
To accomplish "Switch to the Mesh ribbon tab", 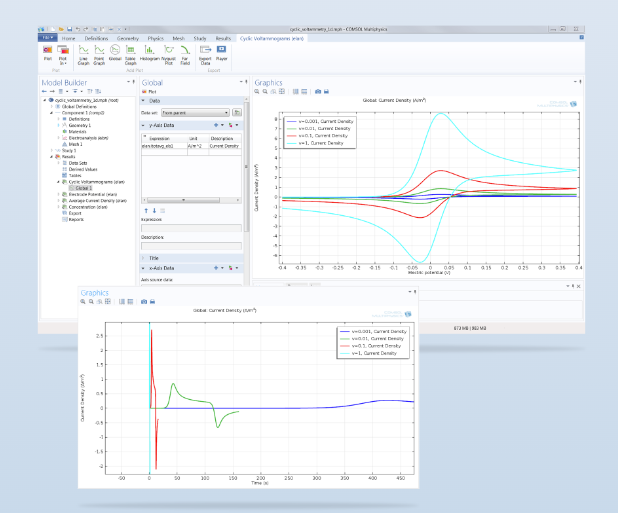I will [179, 38].
